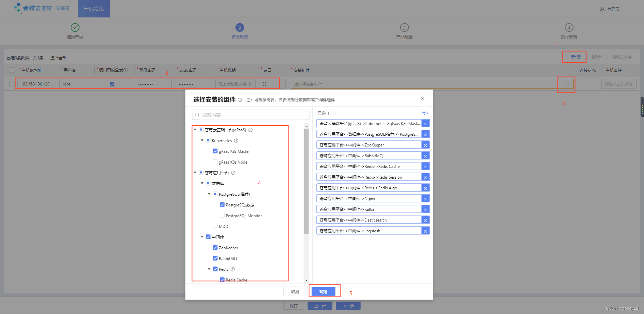Focus the 搜索内容 search box

pyautogui.click(x=251, y=115)
